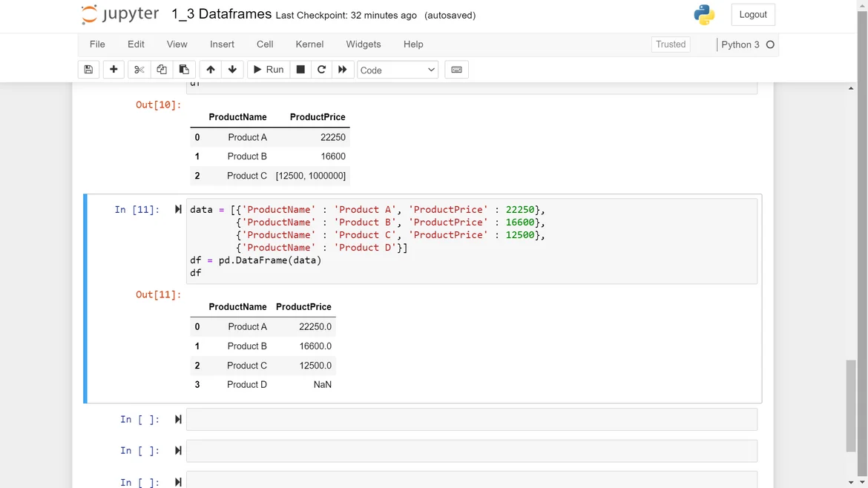Paste cells below icon
Image resolution: width=868 pixels, height=488 pixels.
coord(184,70)
